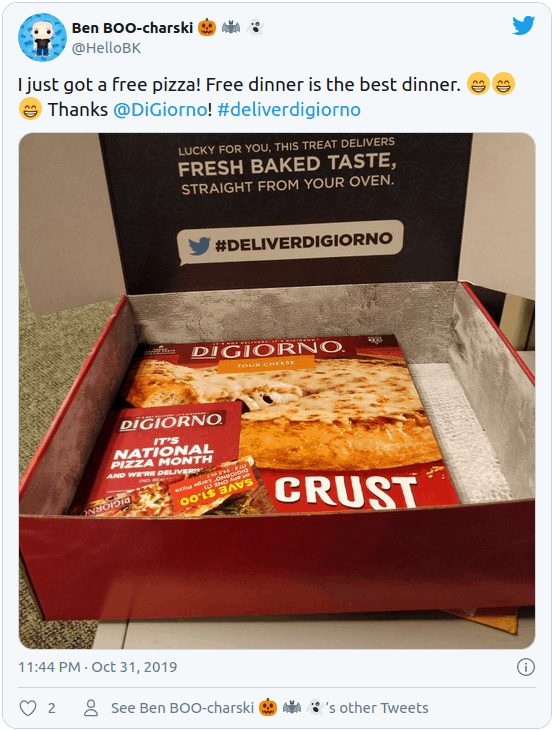Click the Ben BOO-charski display name
Image resolution: width=553 pixels, height=730 pixels.
click(132, 28)
